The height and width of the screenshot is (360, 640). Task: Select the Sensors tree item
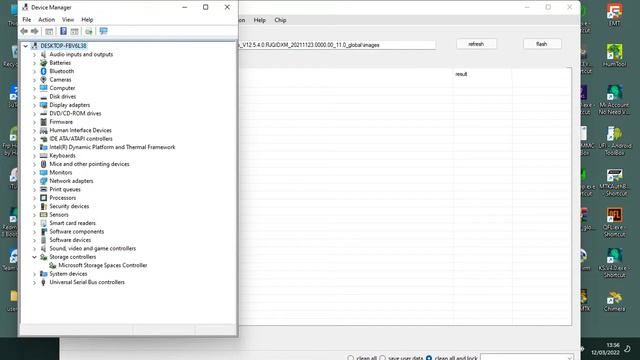(x=59, y=215)
